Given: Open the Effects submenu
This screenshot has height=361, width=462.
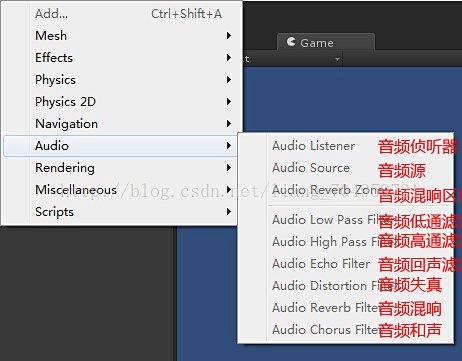Looking at the screenshot, I should [120, 58].
